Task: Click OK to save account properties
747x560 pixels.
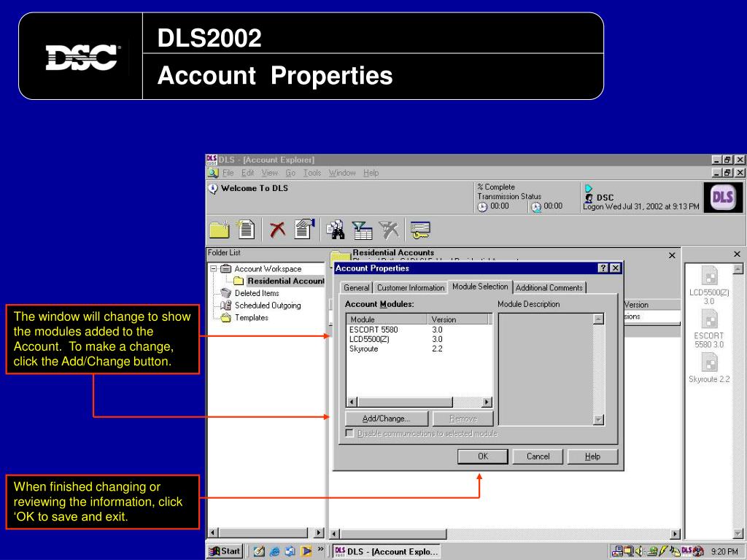Action: click(x=483, y=456)
